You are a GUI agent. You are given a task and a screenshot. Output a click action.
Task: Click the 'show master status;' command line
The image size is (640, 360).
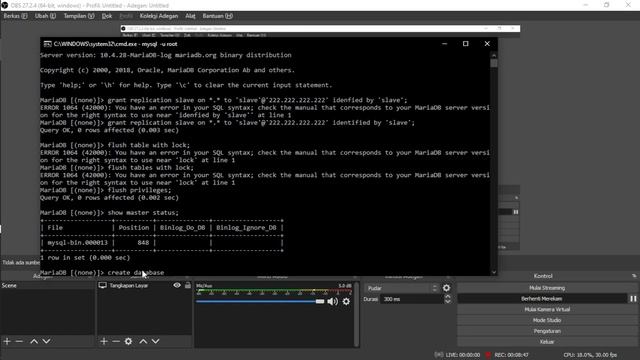109,213
